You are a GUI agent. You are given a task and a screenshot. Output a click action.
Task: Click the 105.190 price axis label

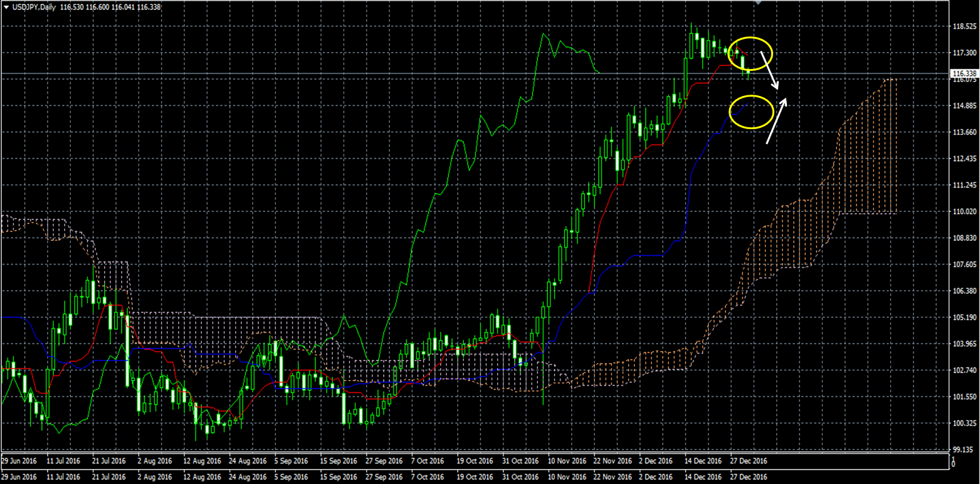(966, 317)
